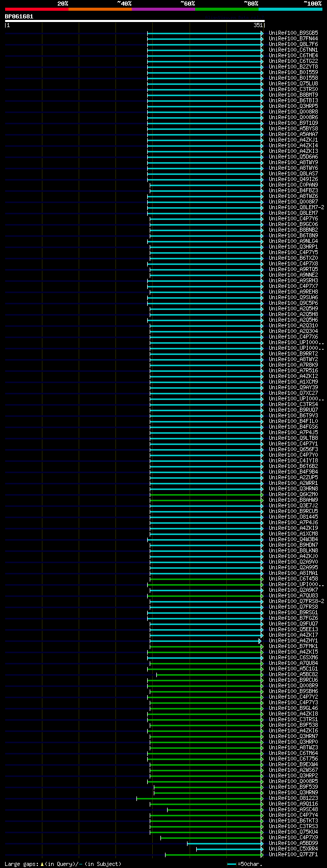Select the UniRef100_B9GL46 label
The height and width of the screenshot is (868, 327).
coord(293,708)
